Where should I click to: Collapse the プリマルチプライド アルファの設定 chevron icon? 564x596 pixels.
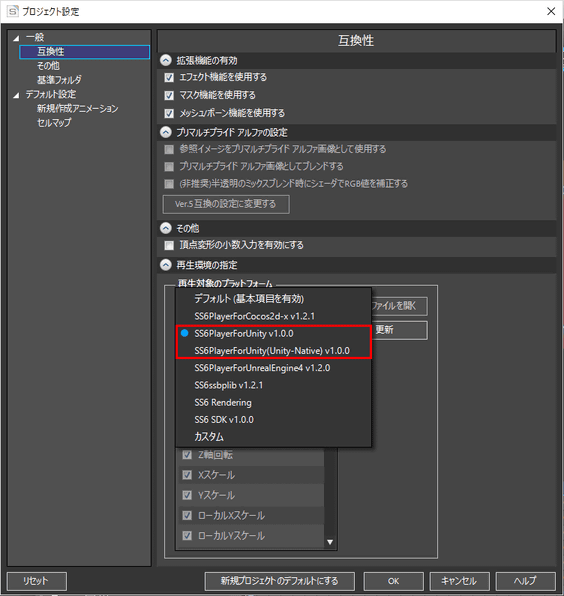[166, 132]
